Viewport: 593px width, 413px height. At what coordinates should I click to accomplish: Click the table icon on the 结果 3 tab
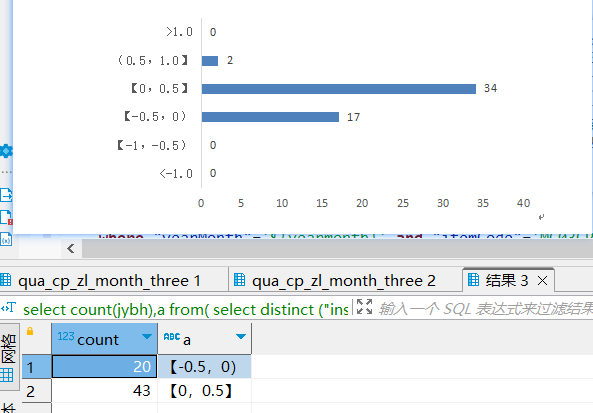[473, 280]
